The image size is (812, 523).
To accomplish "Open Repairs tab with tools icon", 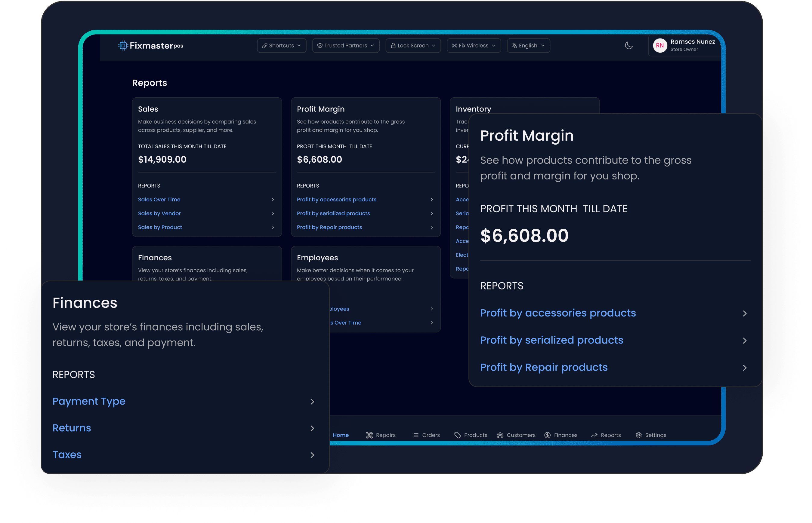I will click(x=369, y=435).
